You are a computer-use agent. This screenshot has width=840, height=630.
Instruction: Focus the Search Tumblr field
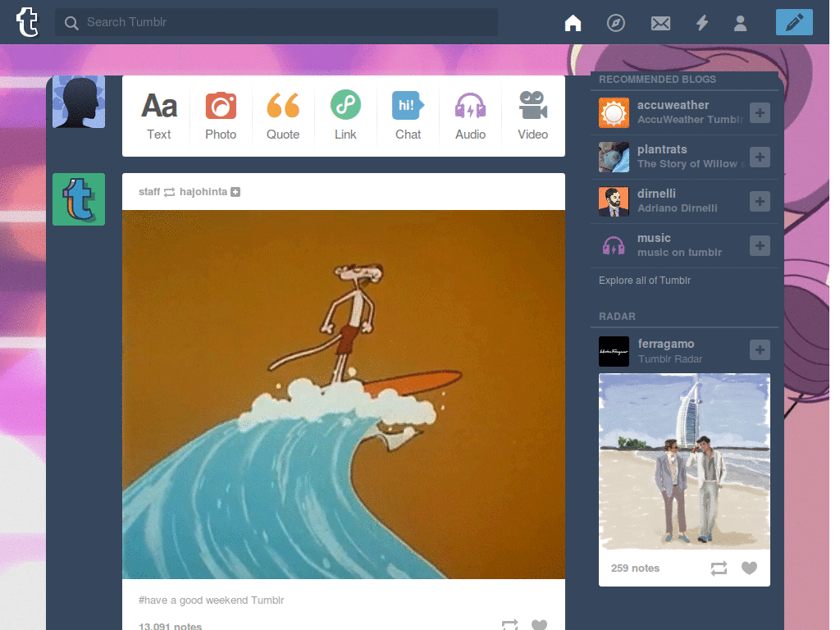[x=276, y=22]
